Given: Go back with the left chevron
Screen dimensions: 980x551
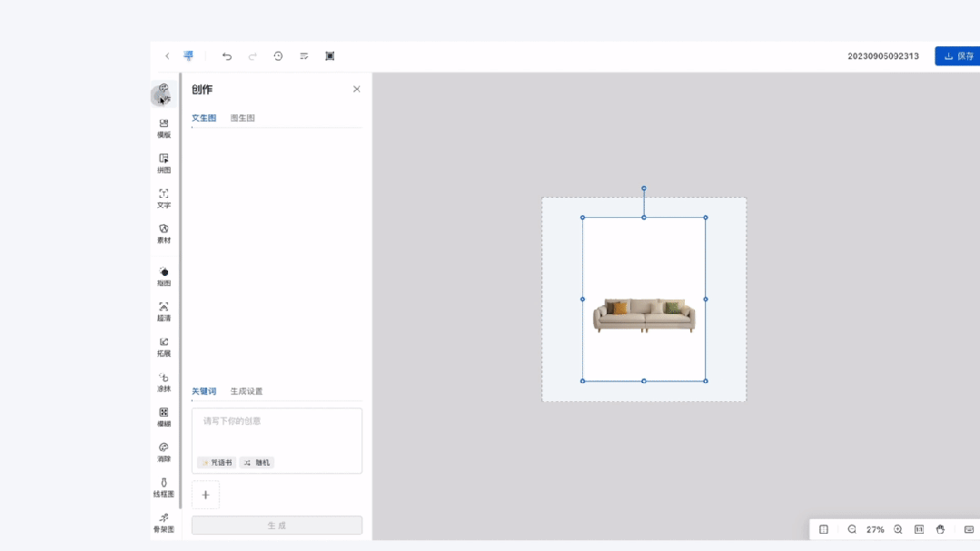Looking at the screenshot, I should coord(167,56).
